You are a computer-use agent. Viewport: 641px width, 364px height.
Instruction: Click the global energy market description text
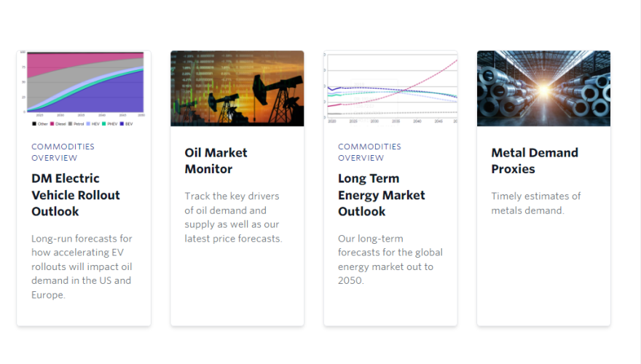click(390, 259)
